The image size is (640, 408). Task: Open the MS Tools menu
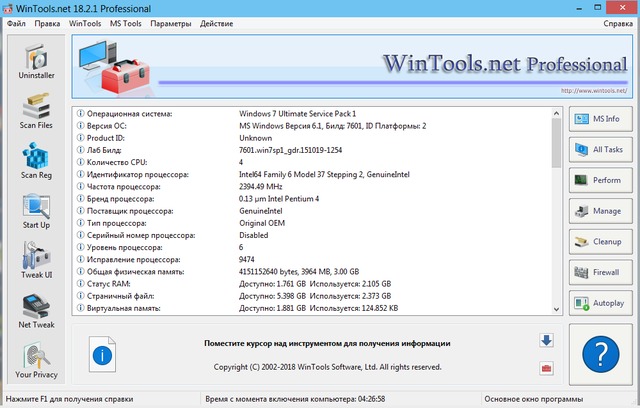pyautogui.click(x=126, y=22)
